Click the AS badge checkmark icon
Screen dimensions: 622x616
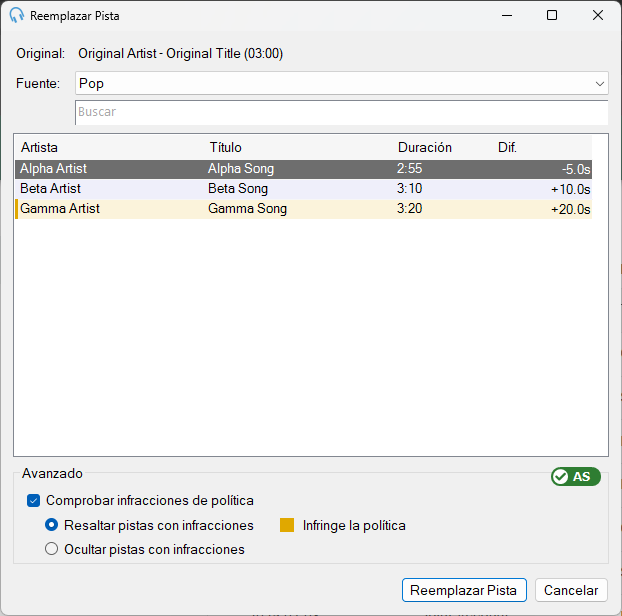tap(561, 476)
